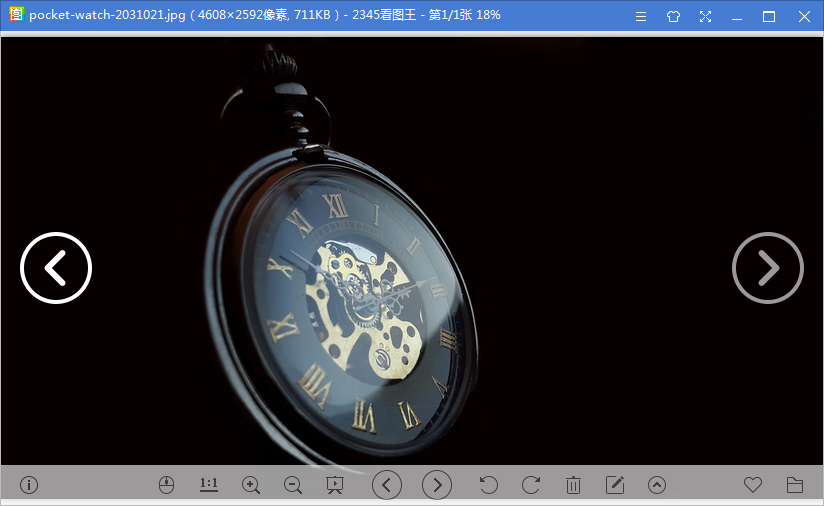View image at 1:1 actual size
The image size is (824, 506).
[209, 485]
